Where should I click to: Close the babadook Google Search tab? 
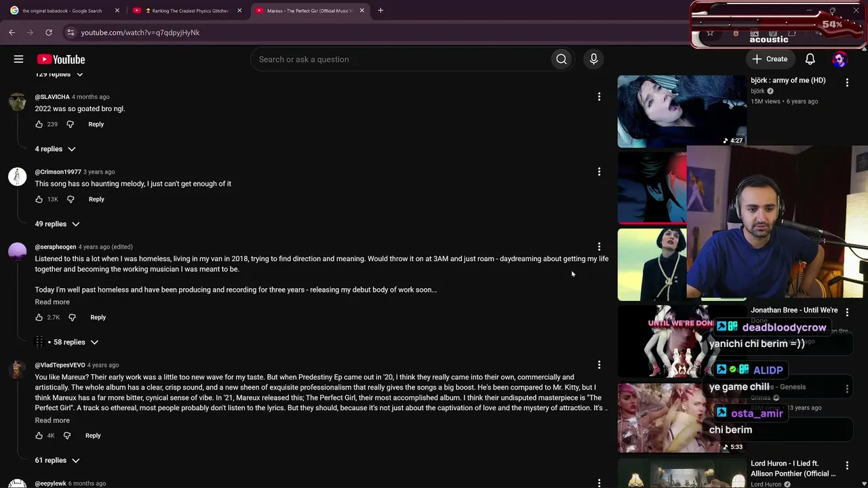(x=117, y=10)
